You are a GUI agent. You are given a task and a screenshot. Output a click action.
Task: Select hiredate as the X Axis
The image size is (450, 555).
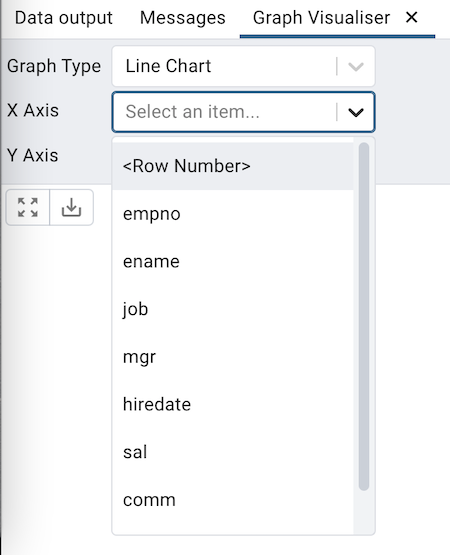[x=233, y=404]
